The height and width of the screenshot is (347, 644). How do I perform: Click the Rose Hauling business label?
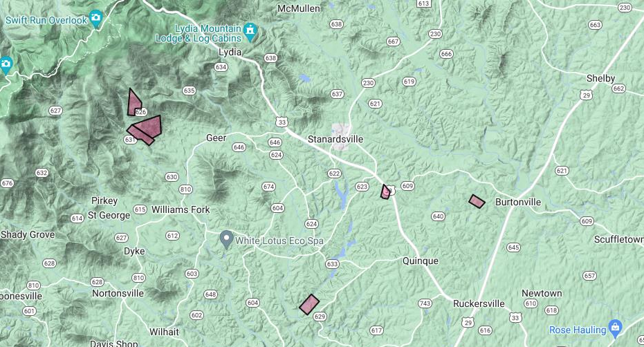578,330
